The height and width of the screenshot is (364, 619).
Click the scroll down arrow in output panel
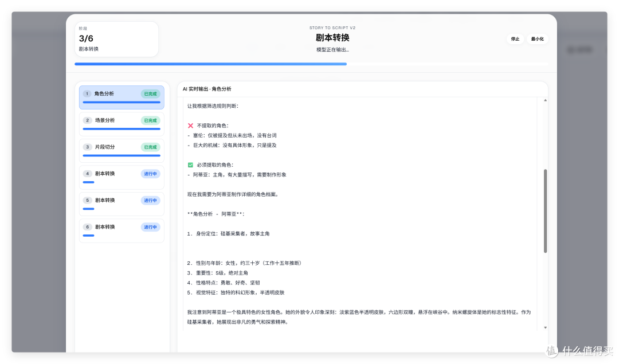[x=545, y=328]
